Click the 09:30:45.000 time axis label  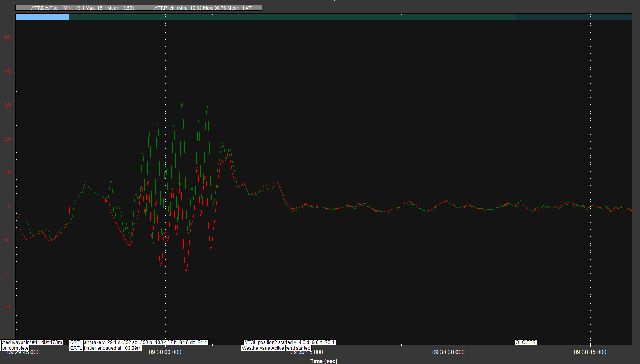click(590, 352)
